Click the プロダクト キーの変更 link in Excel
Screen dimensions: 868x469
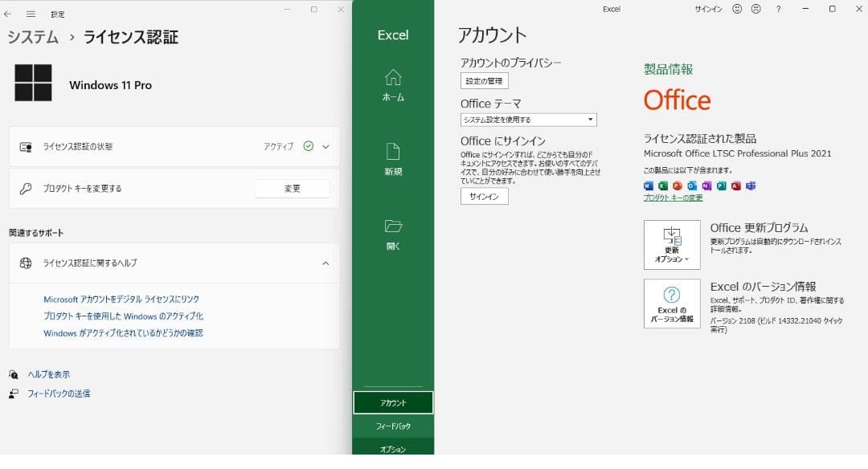click(674, 198)
